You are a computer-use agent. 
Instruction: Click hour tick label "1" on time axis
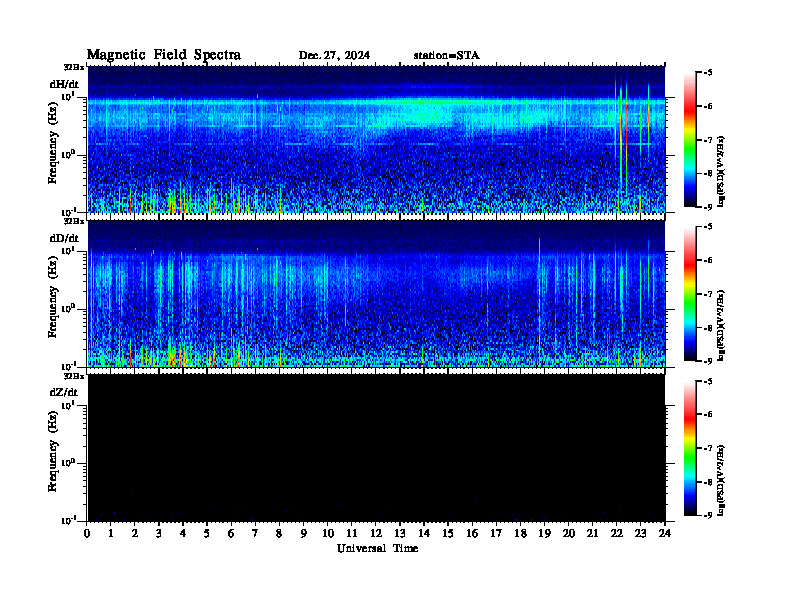click(111, 533)
